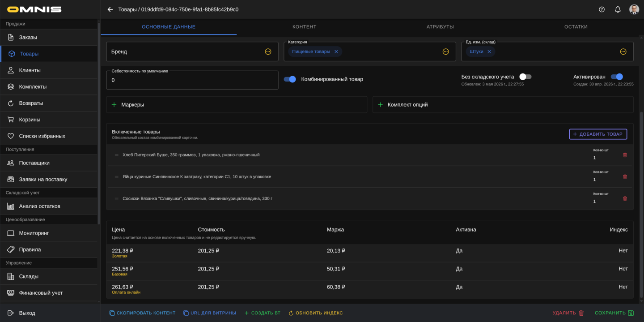
Task: Click the Мониторинг laptop icon
Action: click(11, 233)
